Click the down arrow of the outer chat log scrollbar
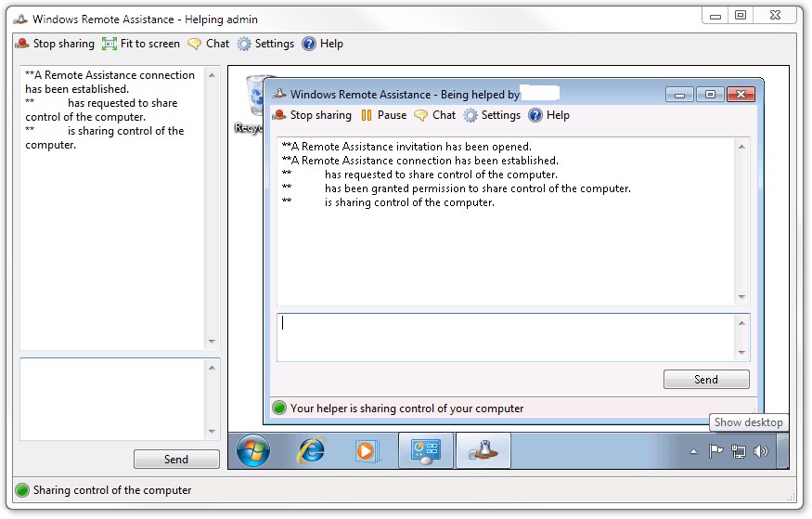Viewport: 812px width, 519px height. point(212,342)
